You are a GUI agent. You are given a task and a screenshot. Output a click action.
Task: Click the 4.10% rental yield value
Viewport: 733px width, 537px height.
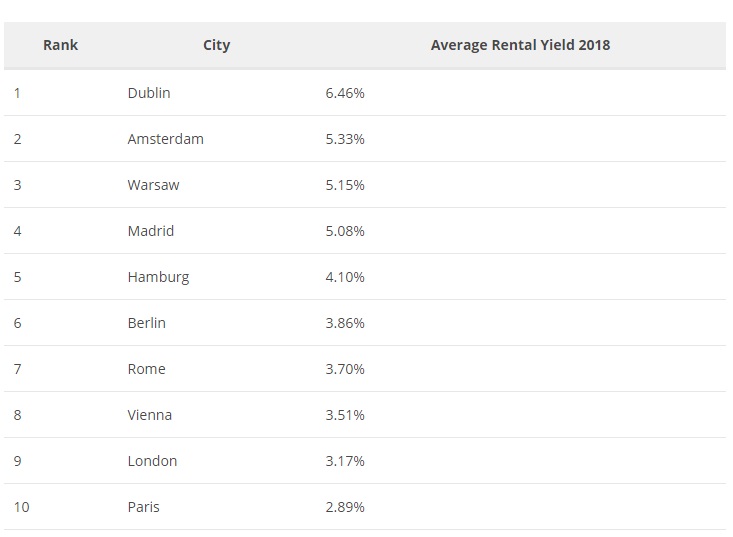pos(345,277)
